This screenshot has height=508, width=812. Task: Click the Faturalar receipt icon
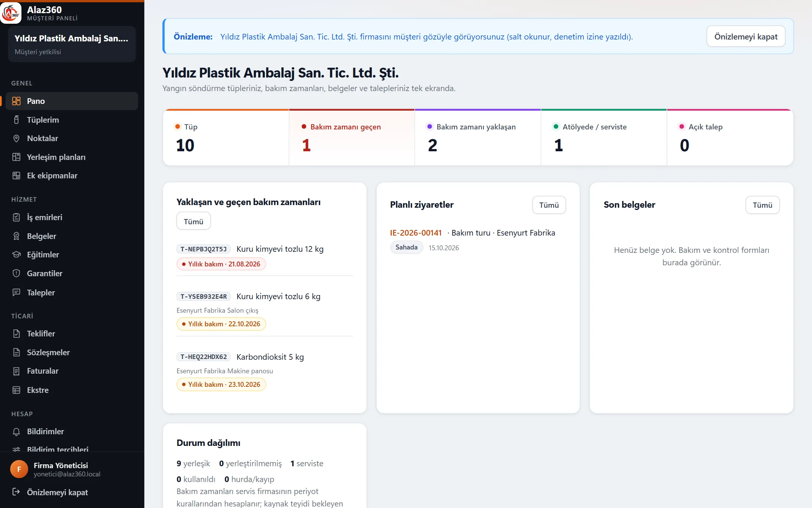pos(16,371)
